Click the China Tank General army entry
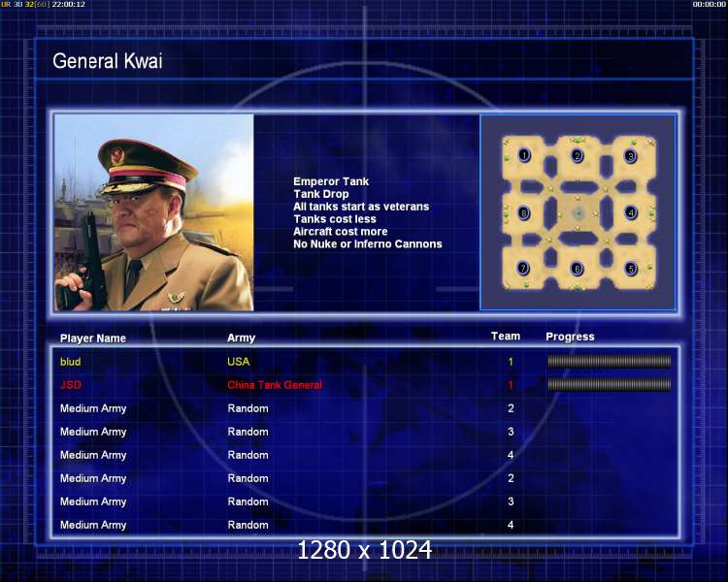Screen dimensions: 728x582 click(x=275, y=385)
